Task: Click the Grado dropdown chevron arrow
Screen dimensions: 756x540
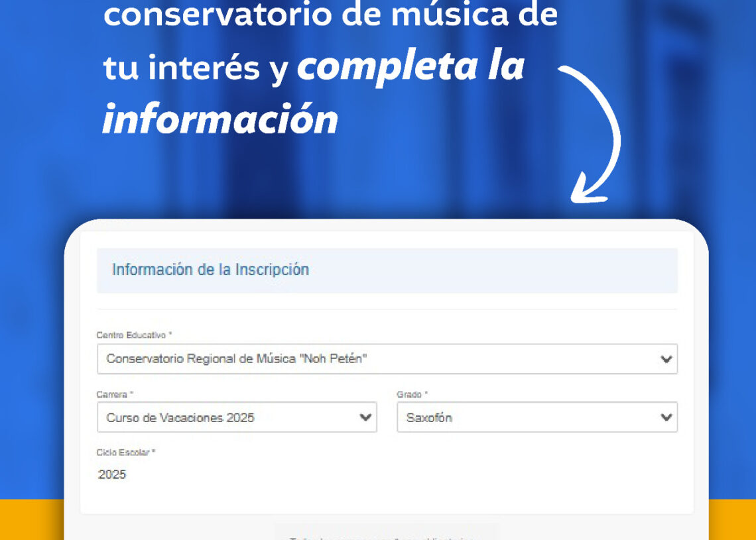Action: [666, 417]
